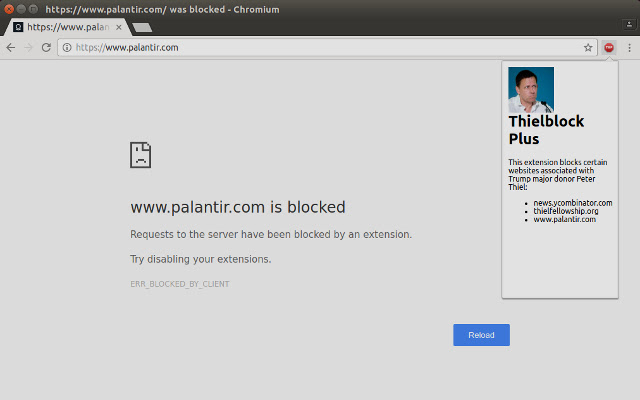
Task: Open the Chromium three-dot menu
Action: (629, 47)
